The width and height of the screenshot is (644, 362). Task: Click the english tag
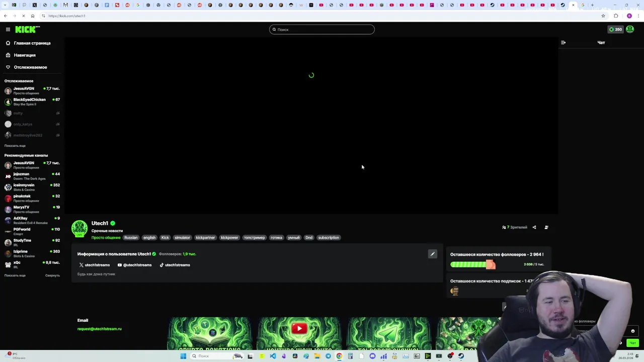(x=149, y=238)
